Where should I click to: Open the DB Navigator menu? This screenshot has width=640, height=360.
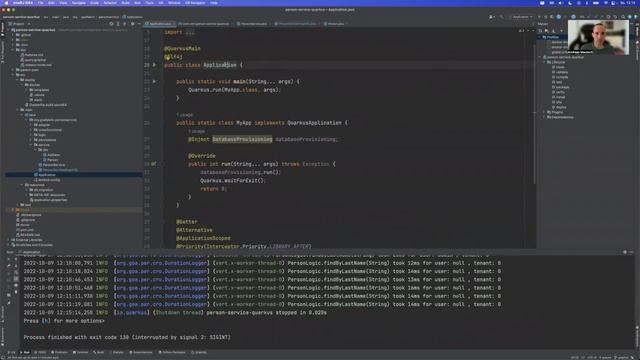pyautogui.click(x=196, y=3)
